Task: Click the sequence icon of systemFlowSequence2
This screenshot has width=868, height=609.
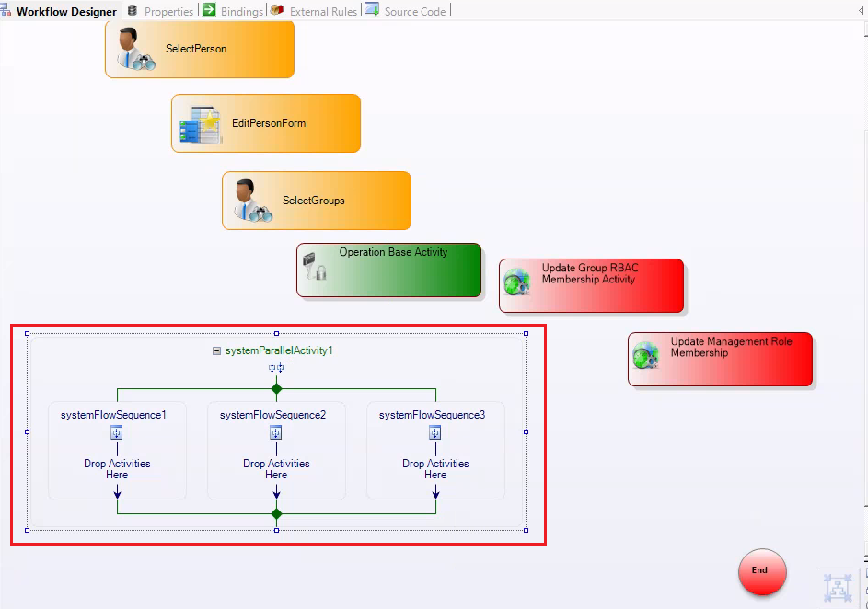Action: pos(276,432)
